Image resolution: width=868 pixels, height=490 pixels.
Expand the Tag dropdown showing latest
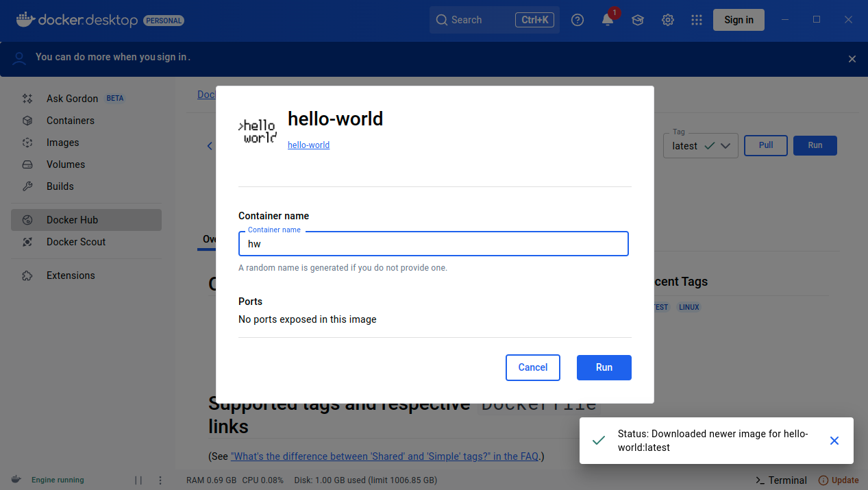726,145
